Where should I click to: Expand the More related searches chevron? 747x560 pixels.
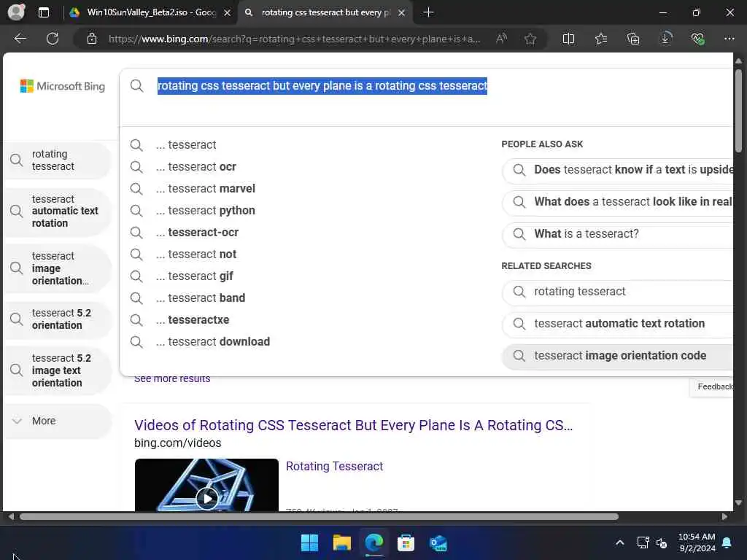(18, 421)
